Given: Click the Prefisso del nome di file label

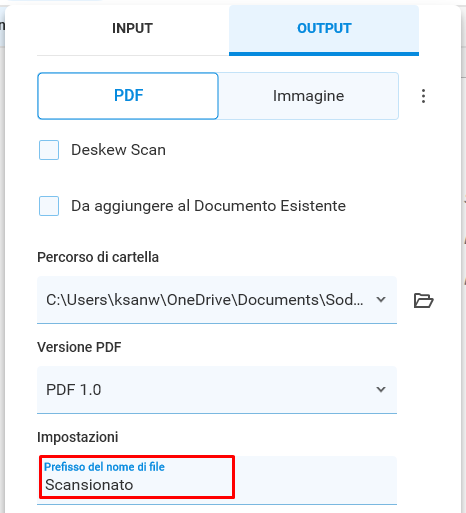Looking at the screenshot, I should 104,467.
